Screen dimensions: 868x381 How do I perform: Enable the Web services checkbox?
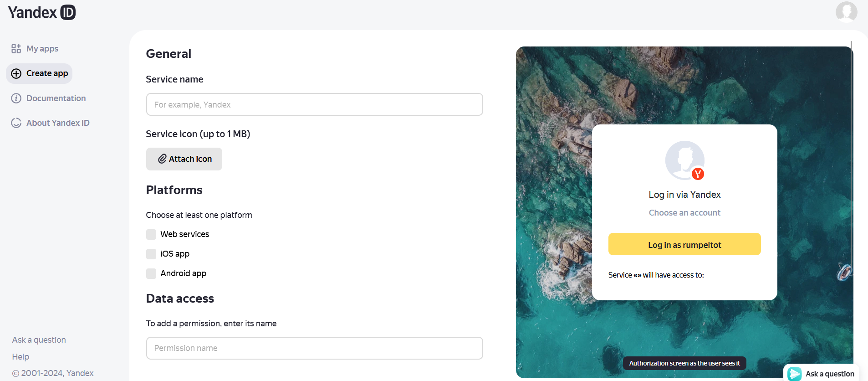(x=151, y=234)
